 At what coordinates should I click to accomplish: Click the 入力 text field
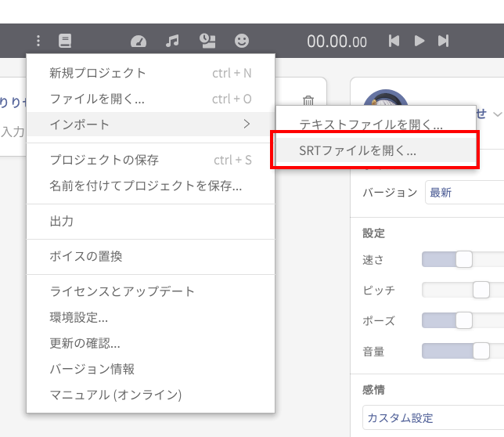[13, 132]
